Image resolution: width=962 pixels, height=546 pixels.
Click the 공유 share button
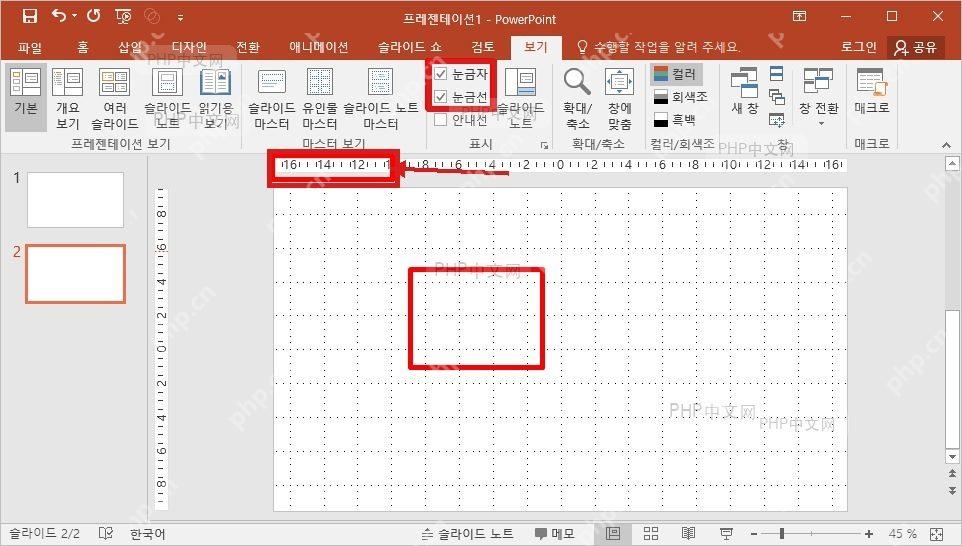pyautogui.click(x=916, y=47)
